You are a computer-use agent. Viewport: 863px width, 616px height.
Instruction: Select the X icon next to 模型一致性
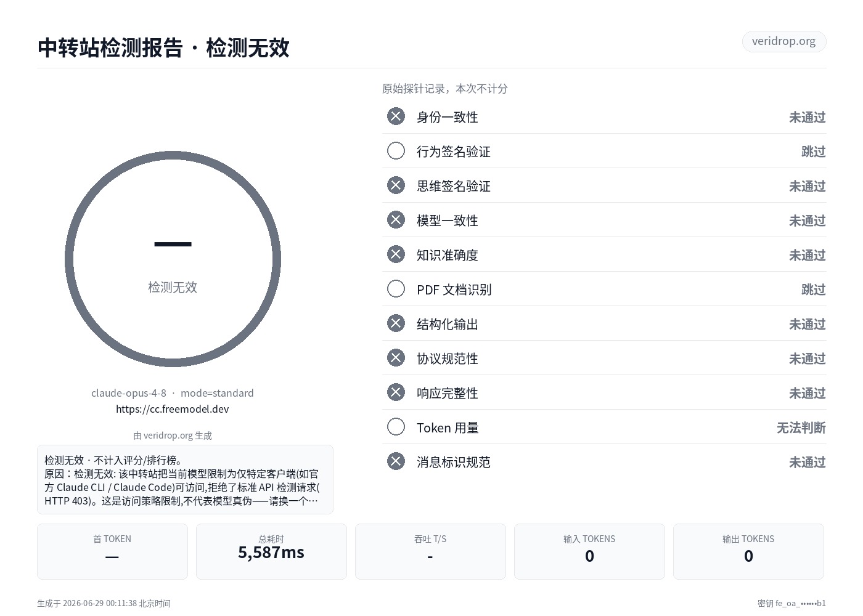click(x=396, y=220)
